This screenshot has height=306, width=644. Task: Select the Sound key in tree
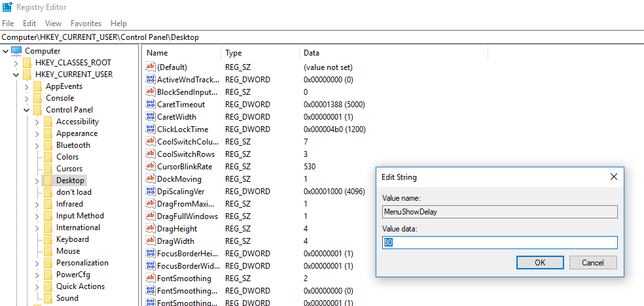[x=67, y=298]
